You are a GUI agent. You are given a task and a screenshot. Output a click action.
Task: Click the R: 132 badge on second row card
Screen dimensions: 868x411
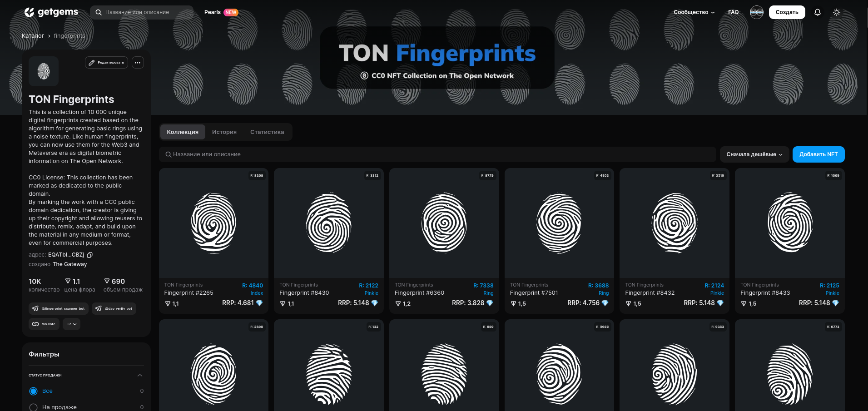pos(374,327)
